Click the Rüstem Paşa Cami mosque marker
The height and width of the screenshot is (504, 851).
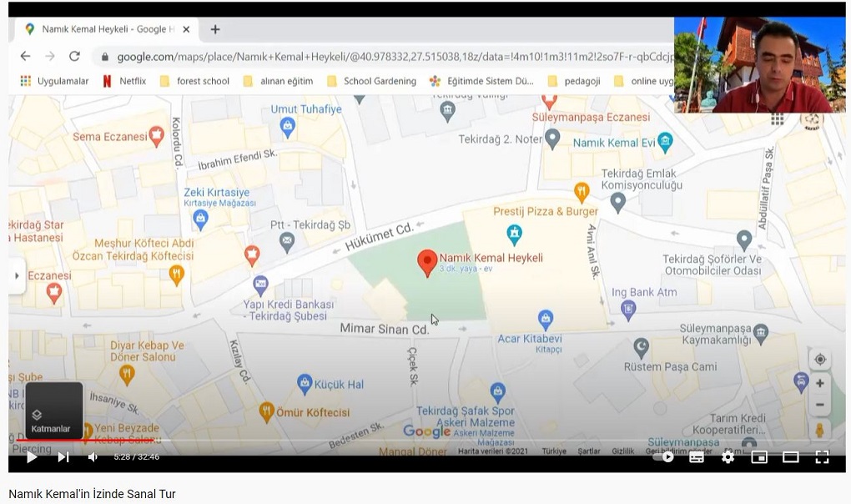pos(641,348)
